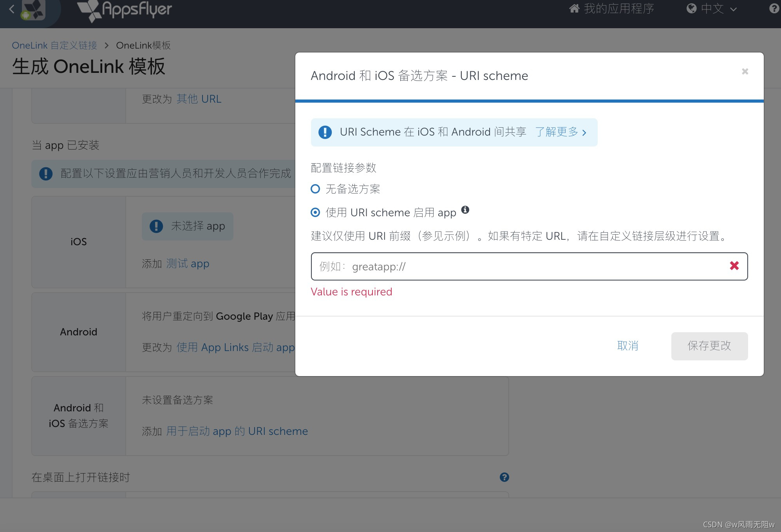Open the help question mark in the header
This screenshot has height=532, width=781.
tap(774, 9)
